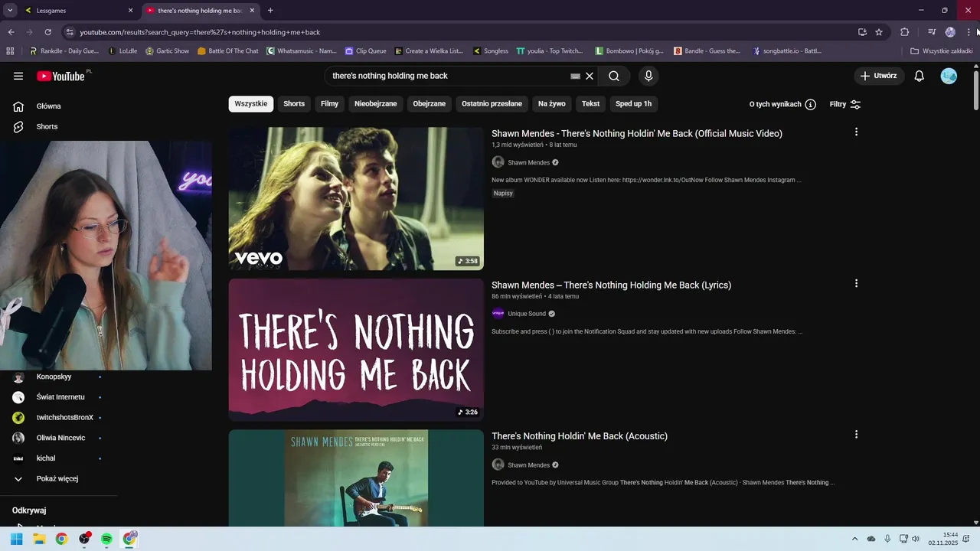Open the YouTube hamburger guide menu

pos(18,76)
